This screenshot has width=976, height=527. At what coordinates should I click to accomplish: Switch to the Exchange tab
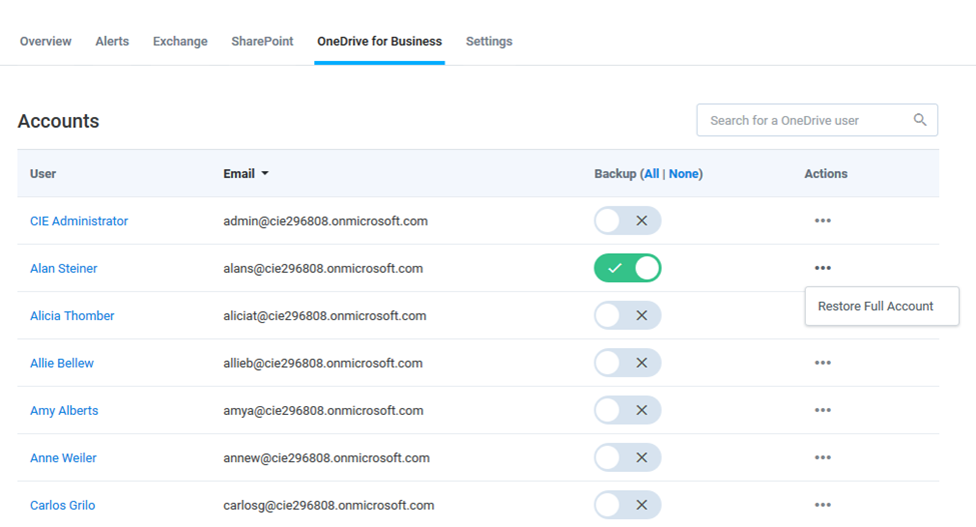pyautogui.click(x=181, y=41)
